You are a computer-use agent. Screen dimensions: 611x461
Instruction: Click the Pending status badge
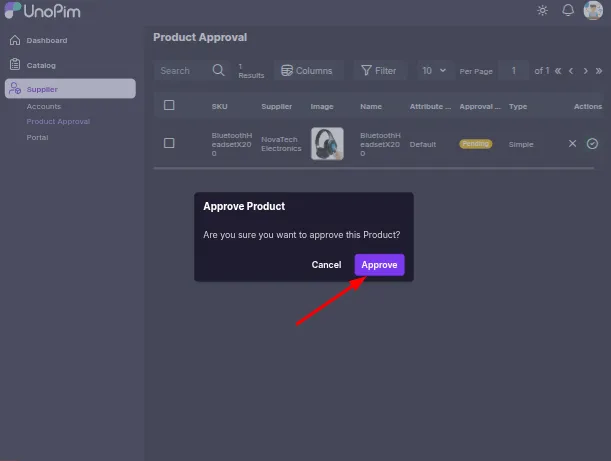tap(475, 144)
